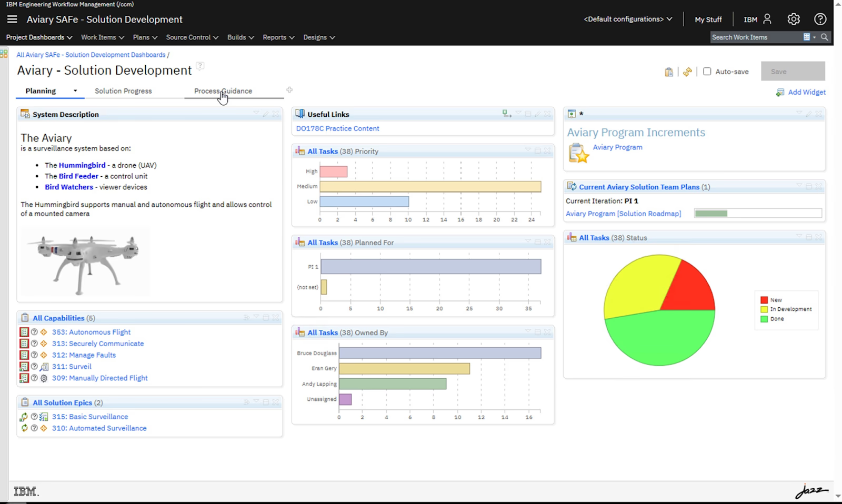Click the red New legend swatch
Viewport: 842px width, 504px height.
point(764,300)
